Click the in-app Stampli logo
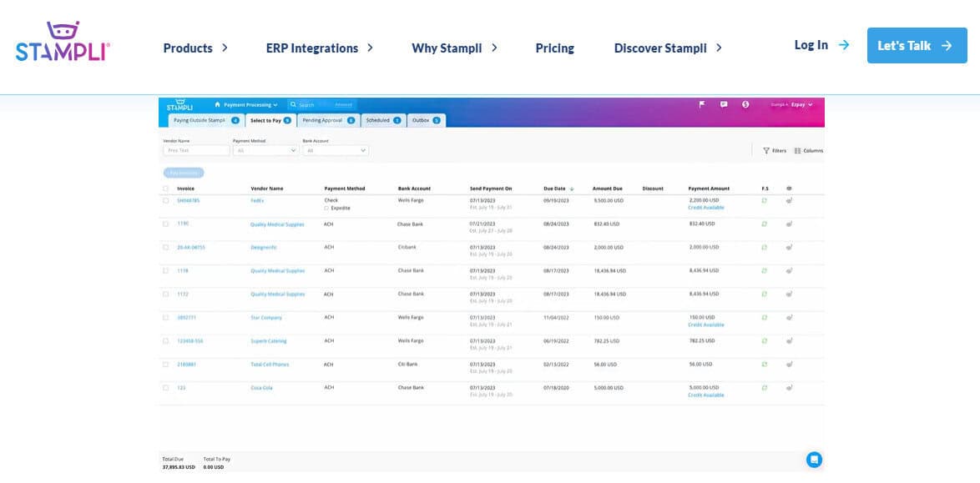Screen dimensions: 980x483 pos(179,105)
